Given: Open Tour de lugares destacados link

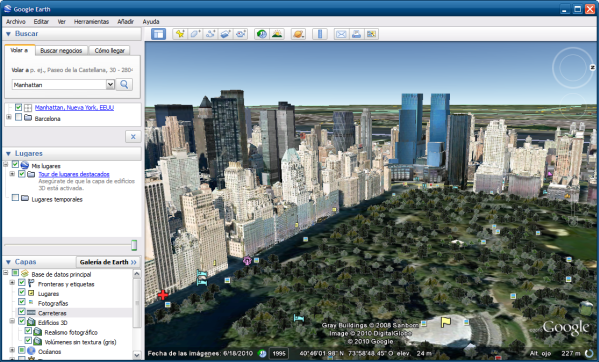Looking at the screenshot, I should [x=74, y=175].
